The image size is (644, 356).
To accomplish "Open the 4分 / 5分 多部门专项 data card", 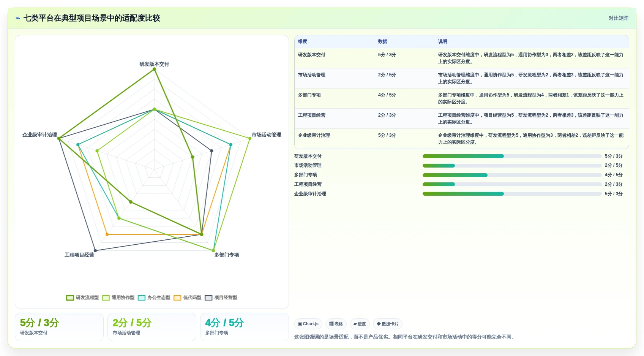I will pos(245,327).
